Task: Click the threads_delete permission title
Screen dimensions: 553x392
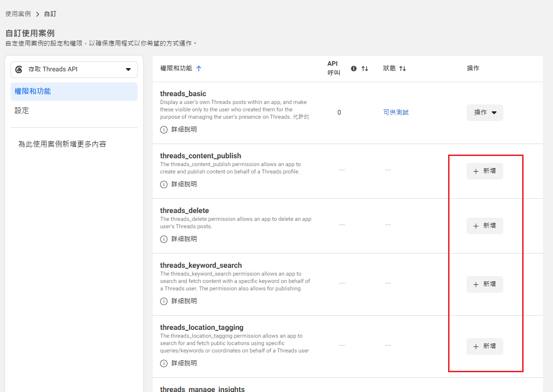Action: (184, 211)
